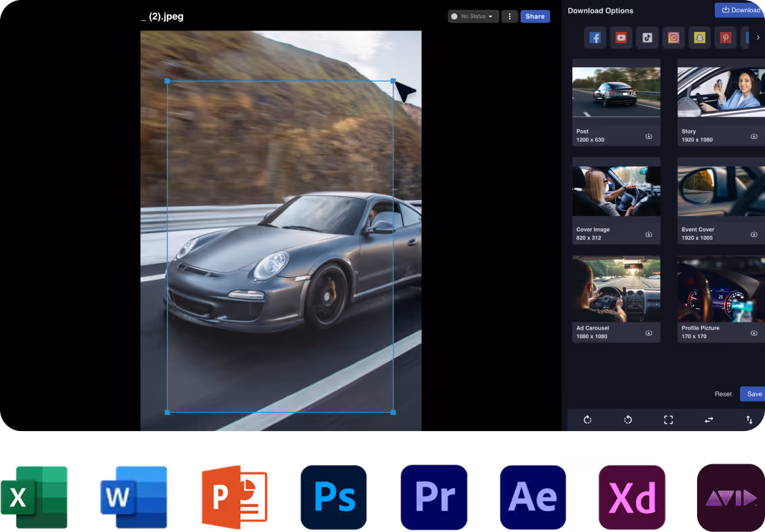The width and height of the screenshot is (765, 532).
Task: Click the "Download Options" heading
Action: coord(601,11)
